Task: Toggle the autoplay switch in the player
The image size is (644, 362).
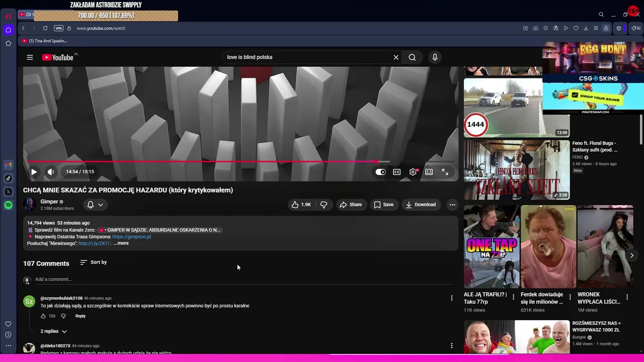Action: click(x=381, y=172)
